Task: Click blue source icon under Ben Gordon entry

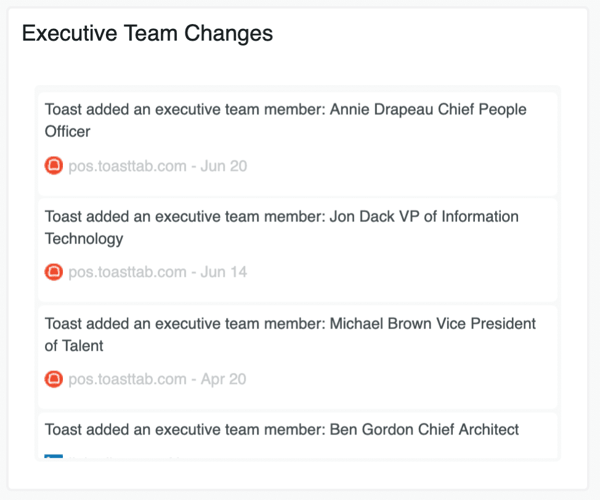Action: 54,457
